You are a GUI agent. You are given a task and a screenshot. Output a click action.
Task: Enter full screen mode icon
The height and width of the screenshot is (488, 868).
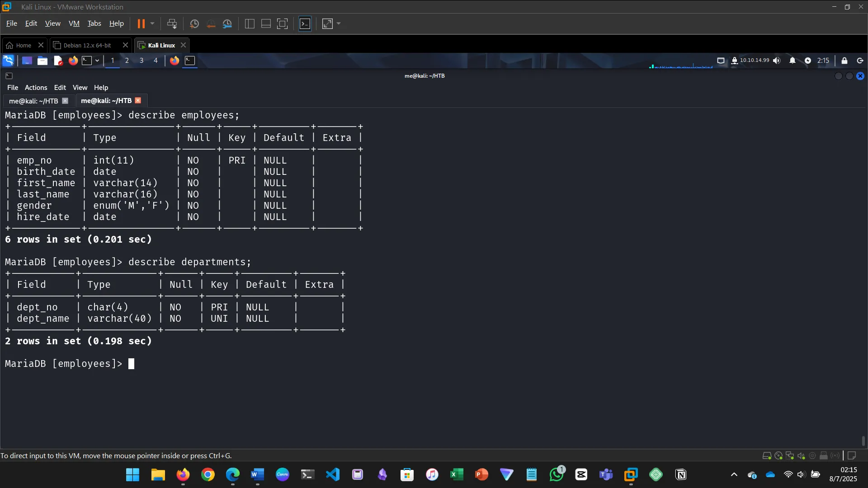point(282,24)
